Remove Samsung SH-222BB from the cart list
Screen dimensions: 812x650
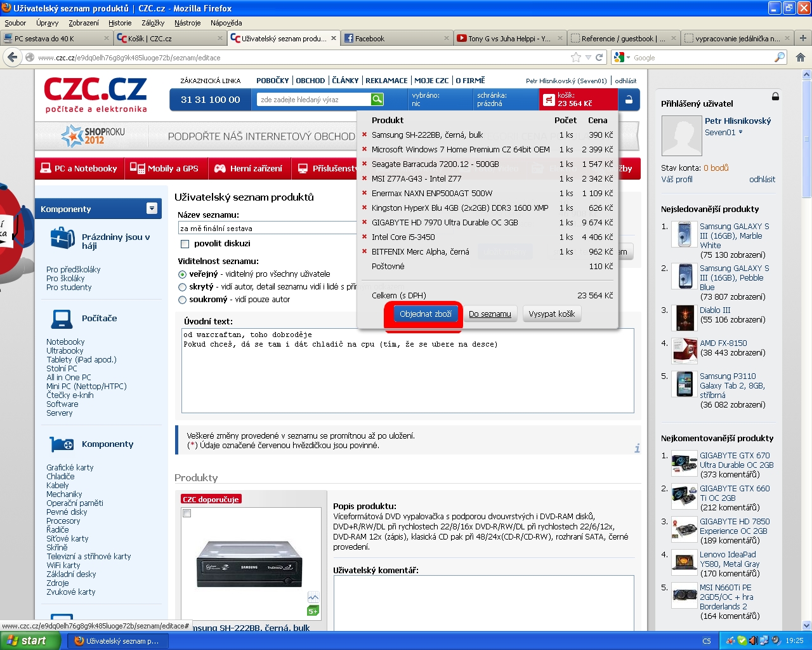pos(365,135)
